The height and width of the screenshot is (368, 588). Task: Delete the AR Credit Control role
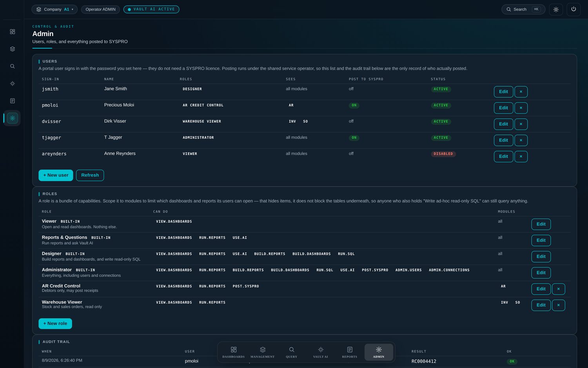[558, 289]
